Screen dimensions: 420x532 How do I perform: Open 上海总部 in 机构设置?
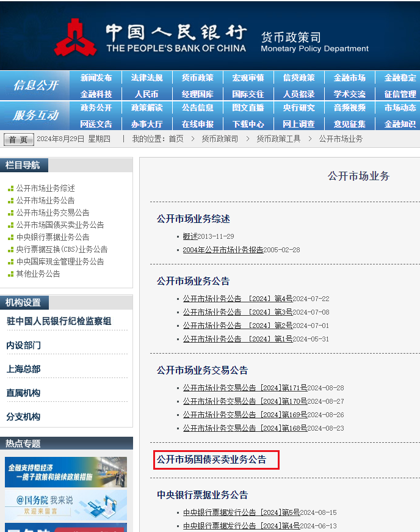pos(23,369)
